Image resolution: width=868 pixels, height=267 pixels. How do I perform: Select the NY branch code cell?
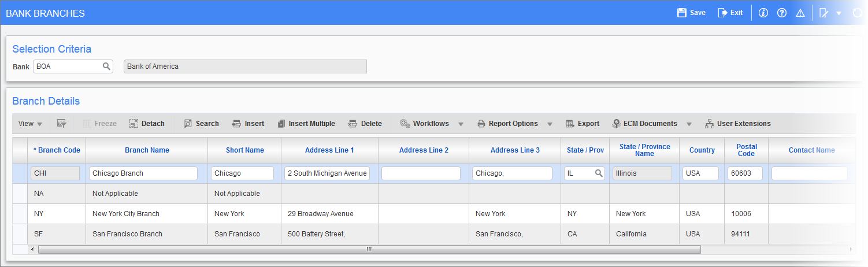tap(57, 214)
